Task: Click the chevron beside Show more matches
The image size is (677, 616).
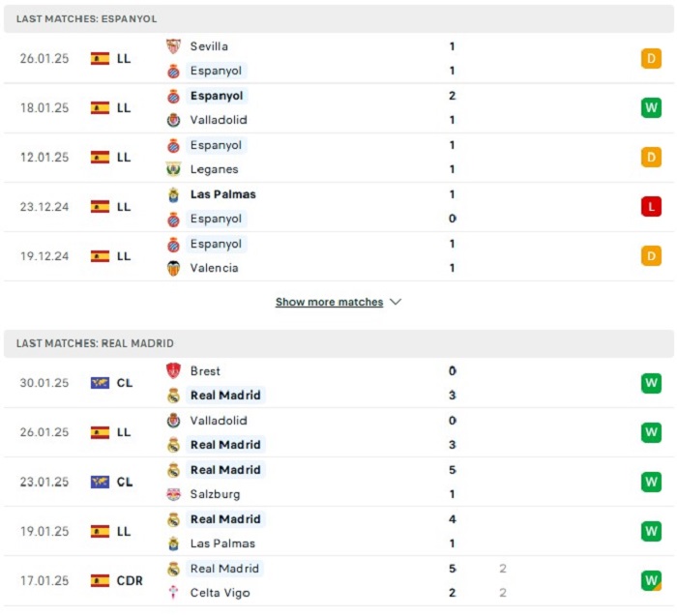Action: (x=396, y=302)
